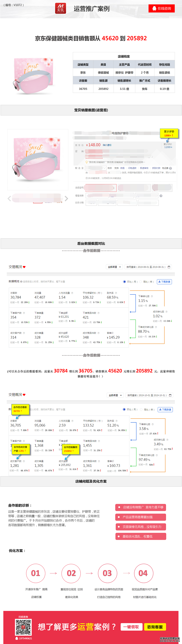Click help icon beside 跳失率 51.20%
The height and width of the screenshot is (644, 182).
pos(116,421)
